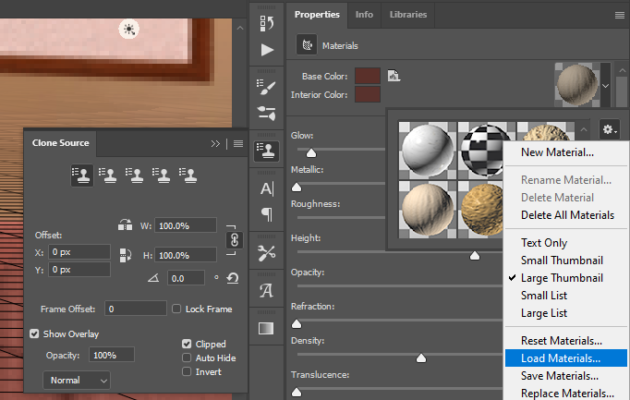Open the Paragraph panel icon

[267, 214]
